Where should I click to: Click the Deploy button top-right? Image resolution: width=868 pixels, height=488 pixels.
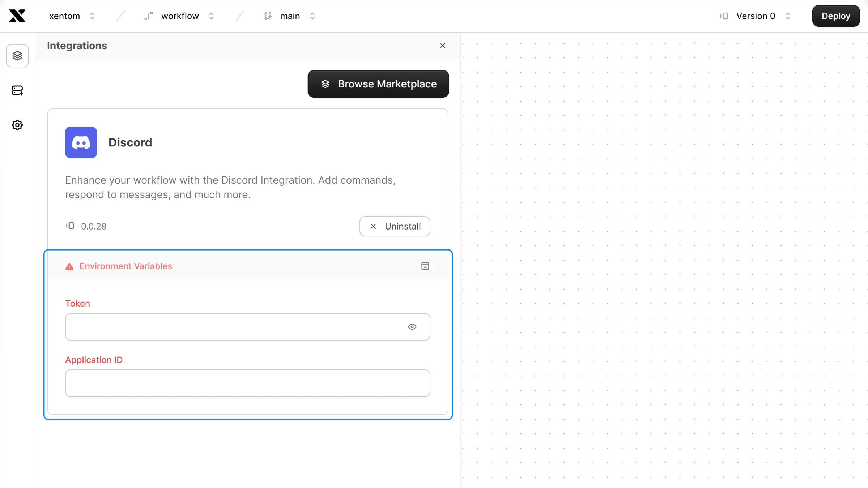[x=835, y=16]
